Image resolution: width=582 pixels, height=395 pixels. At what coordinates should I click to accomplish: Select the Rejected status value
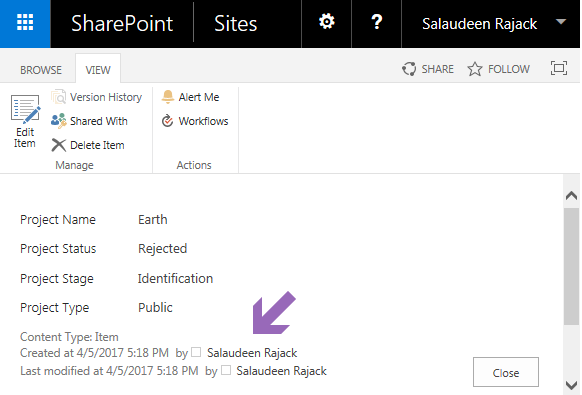click(x=163, y=249)
